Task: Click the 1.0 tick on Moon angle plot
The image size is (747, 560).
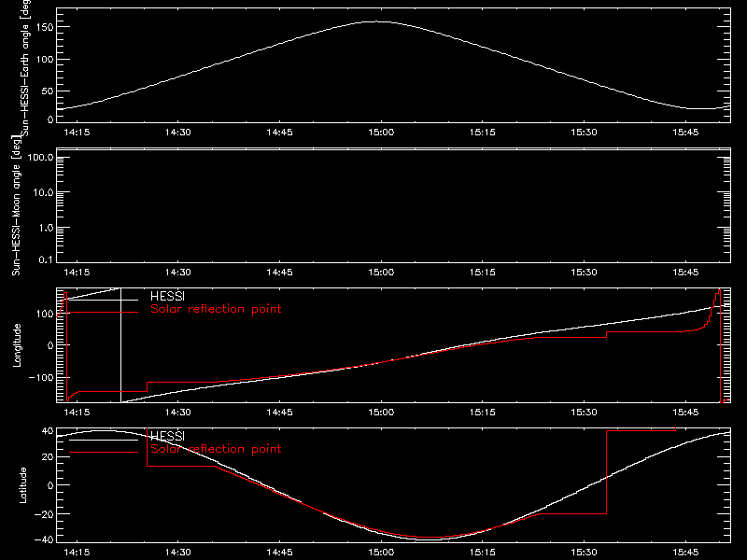Action: [x=46, y=228]
